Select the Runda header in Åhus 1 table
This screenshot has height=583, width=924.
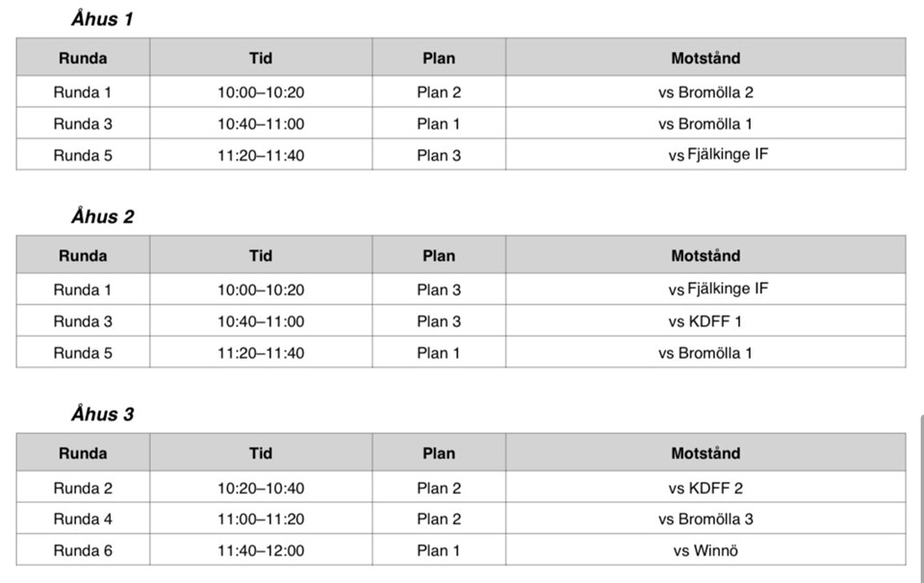click(x=83, y=58)
